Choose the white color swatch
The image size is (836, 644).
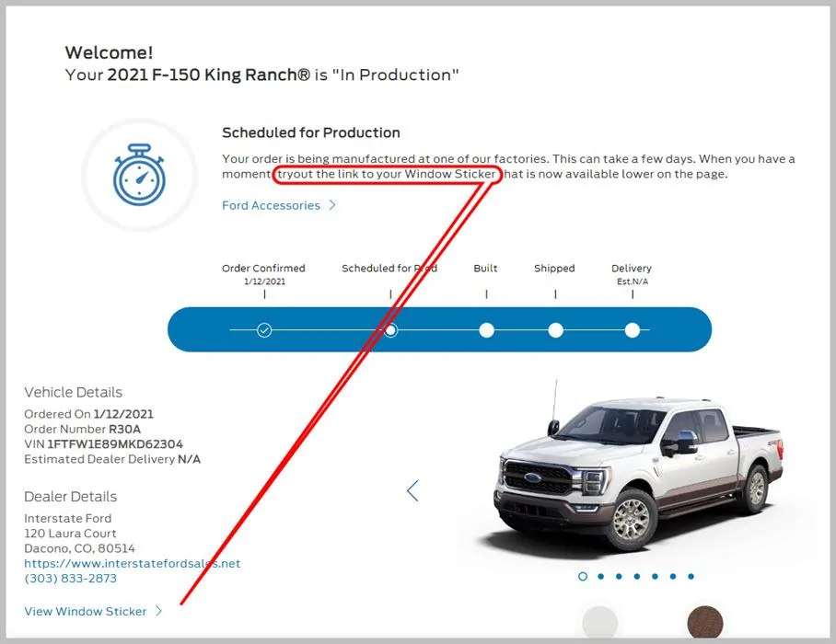(600, 622)
